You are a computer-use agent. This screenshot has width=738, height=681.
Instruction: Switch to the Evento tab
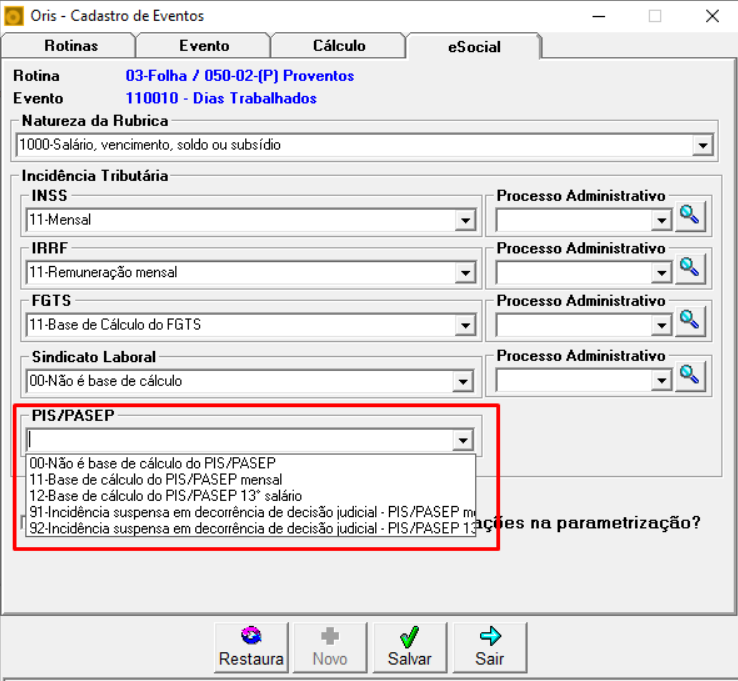click(203, 46)
